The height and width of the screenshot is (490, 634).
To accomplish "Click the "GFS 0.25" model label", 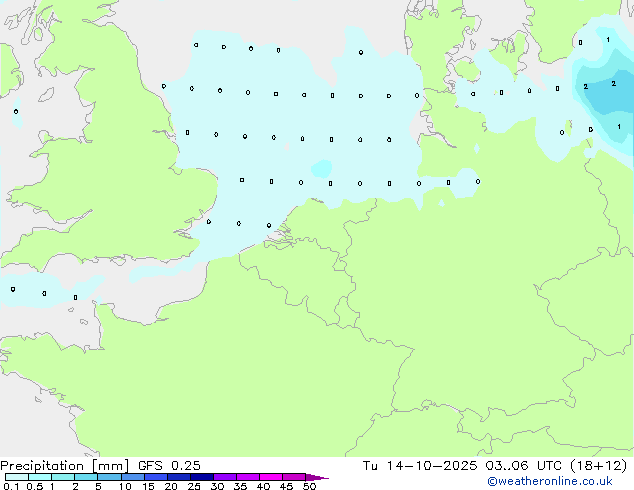I will point(169,466).
